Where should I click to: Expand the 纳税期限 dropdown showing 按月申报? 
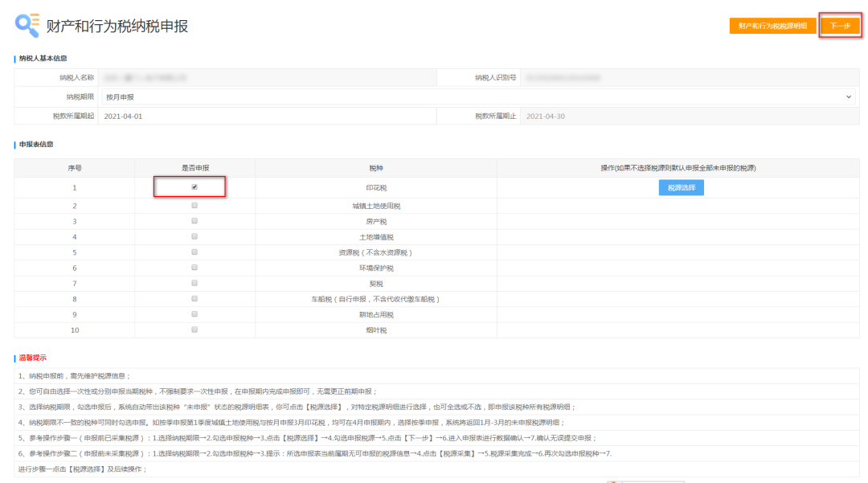tap(477, 96)
